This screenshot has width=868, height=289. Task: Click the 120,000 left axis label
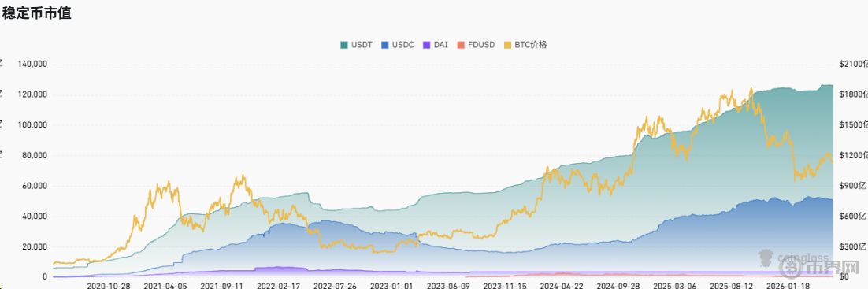click(x=32, y=94)
